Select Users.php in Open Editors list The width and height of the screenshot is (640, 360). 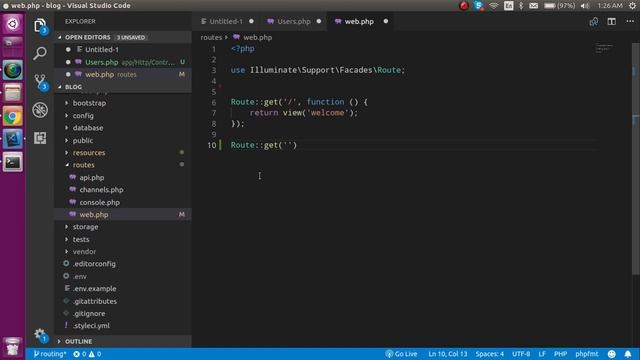tap(123, 62)
